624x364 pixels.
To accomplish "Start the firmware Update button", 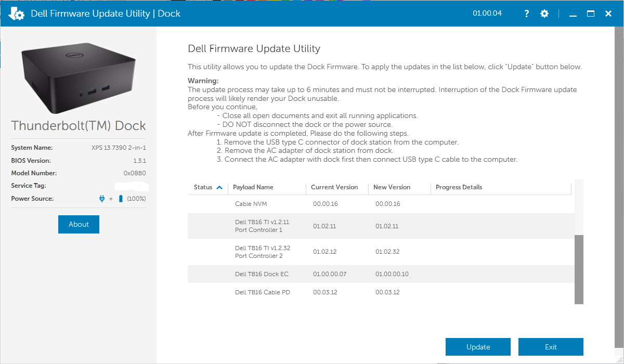I will point(478,347).
